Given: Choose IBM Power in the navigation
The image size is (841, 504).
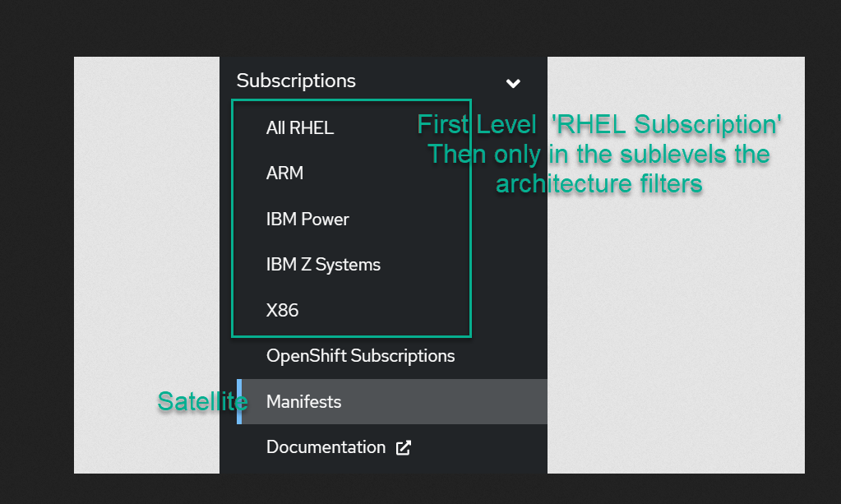Looking at the screenshot, I should coord(307,219).
